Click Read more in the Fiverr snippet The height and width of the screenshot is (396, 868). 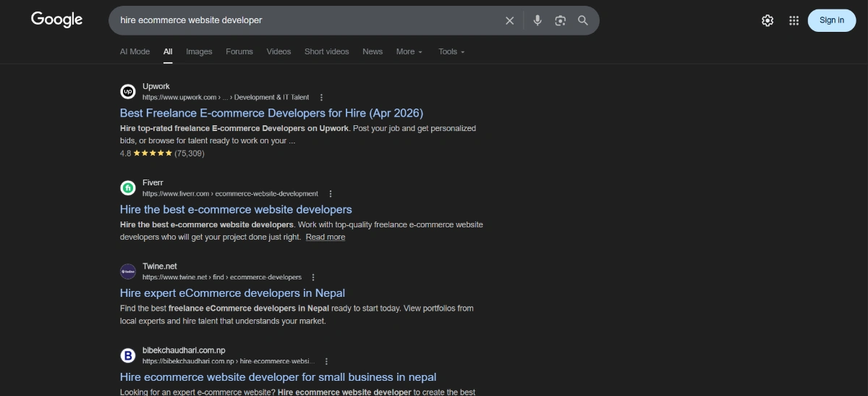[x=325, y=237]
